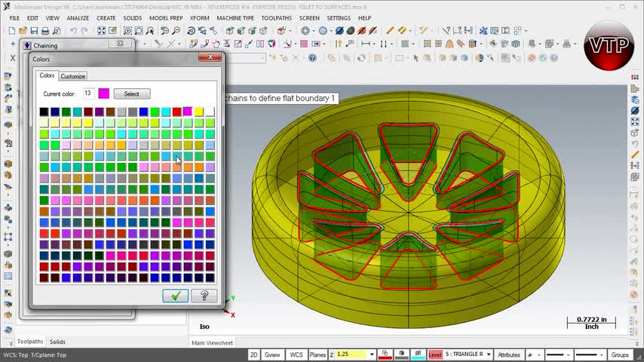644x362 pixels.
Task: Expand the hatch icon dropdown arrow
Action: (413, 44)
